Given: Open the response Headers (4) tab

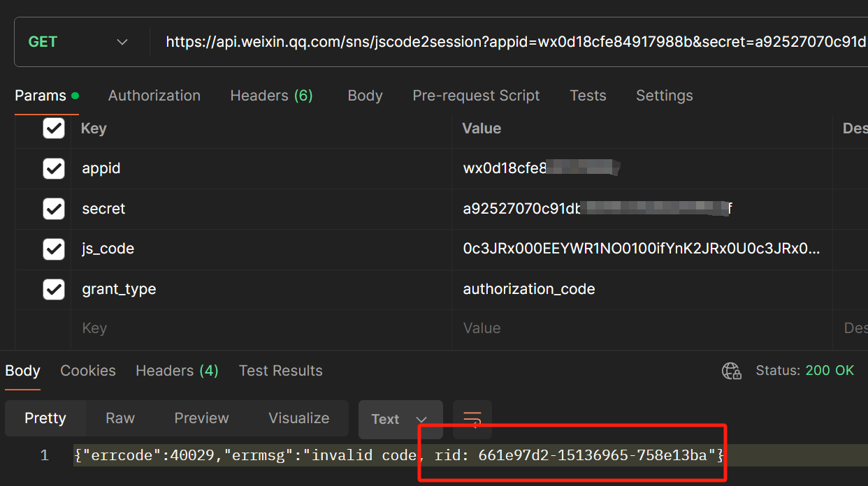Looking at the screenshot, I should click(x=177, y=371).
